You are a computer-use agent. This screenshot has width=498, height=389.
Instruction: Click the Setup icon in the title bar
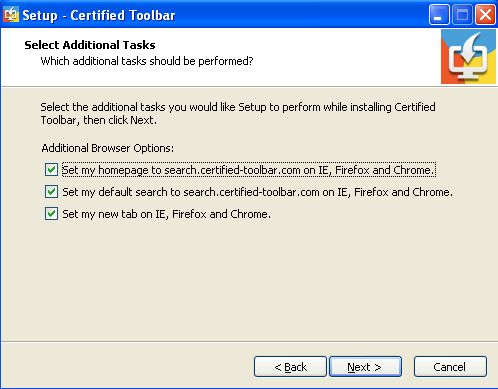(11, 15)
